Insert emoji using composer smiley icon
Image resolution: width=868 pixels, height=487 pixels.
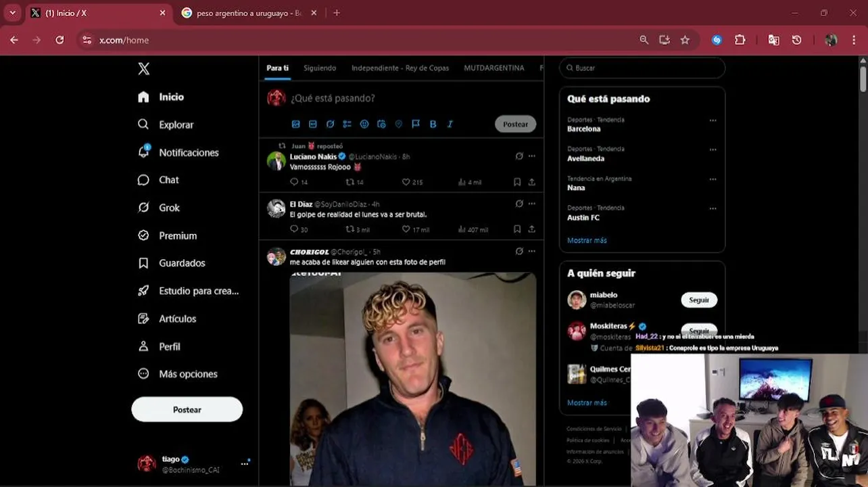(364, 124)
